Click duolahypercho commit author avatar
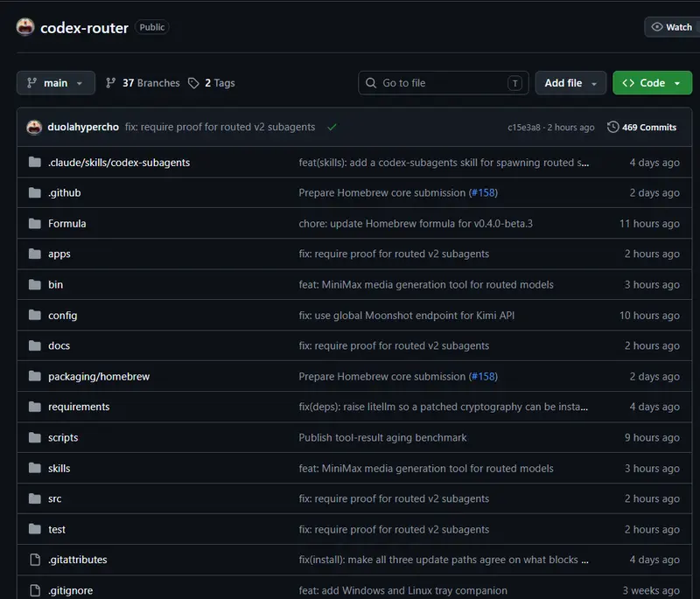 tap(34, 127)
